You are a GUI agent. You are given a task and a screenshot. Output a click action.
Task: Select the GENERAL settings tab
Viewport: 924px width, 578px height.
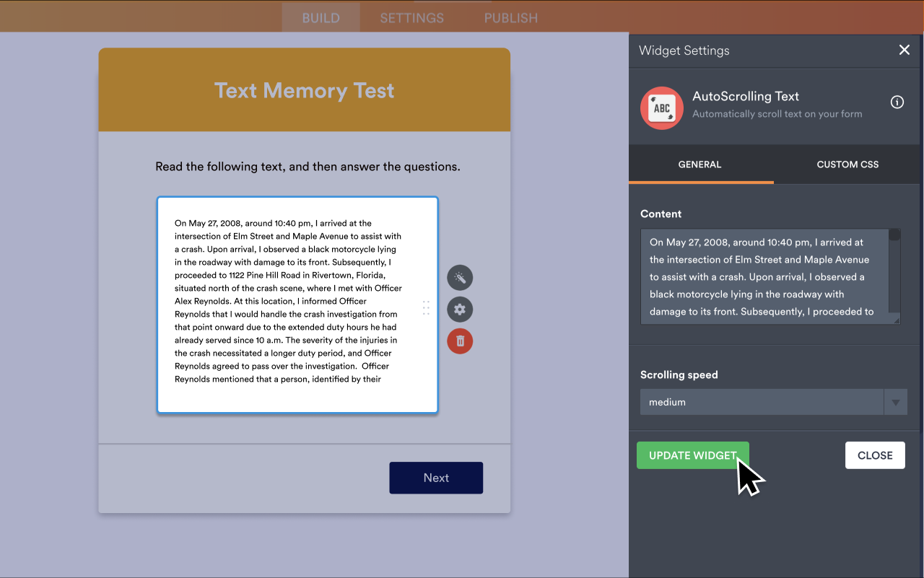tap(699, 164)
